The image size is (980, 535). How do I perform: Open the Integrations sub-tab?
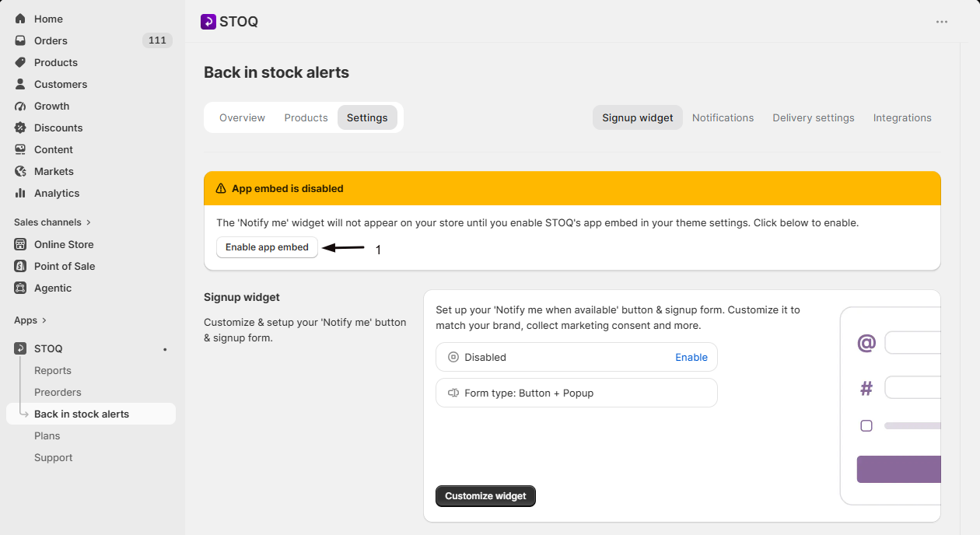[902, 117]
